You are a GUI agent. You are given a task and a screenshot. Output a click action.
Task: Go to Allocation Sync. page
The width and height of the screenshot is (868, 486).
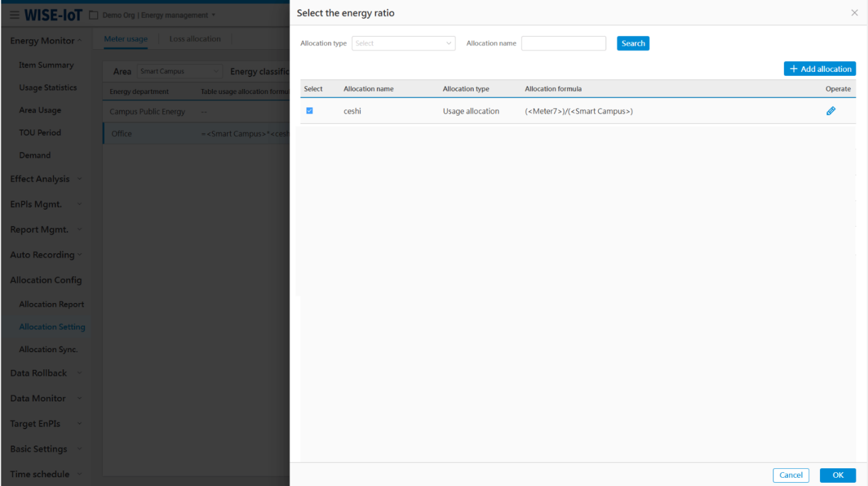tap(48, 350)
